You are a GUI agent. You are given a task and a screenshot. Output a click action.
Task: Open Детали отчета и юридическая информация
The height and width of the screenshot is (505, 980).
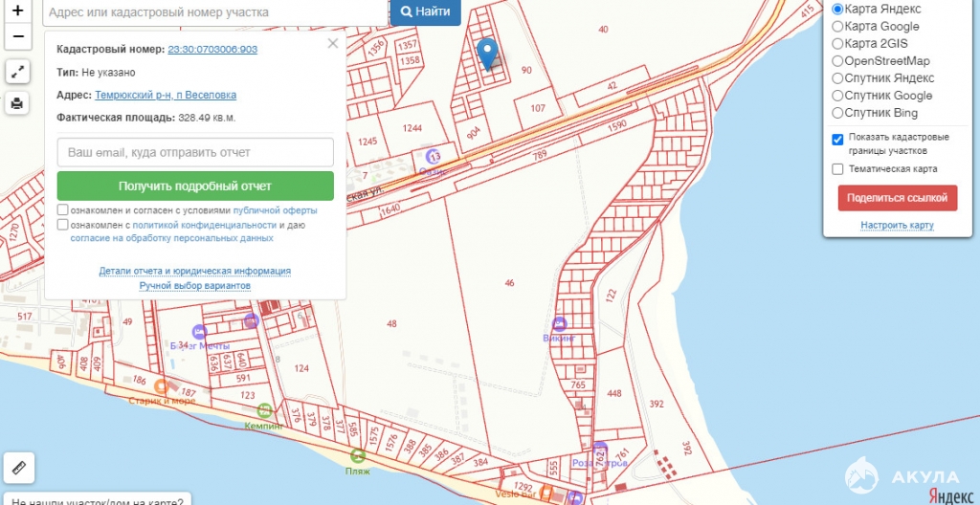(x=195, y=272)
